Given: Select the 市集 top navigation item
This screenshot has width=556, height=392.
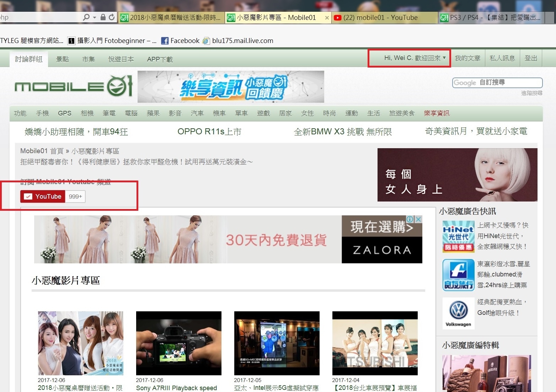Looking at the screenshot, I should [89, 59].
